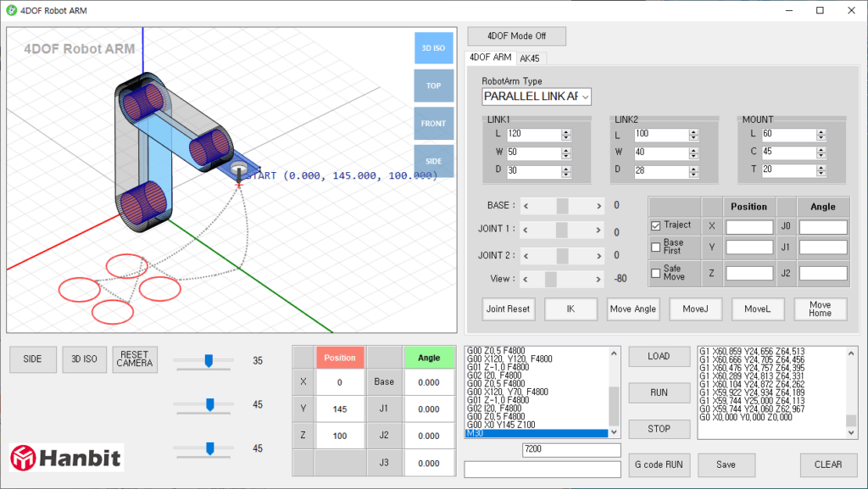Enable the Base First checkbox
The height and width of the screenshot is (489, 868).
pos(655,247)
